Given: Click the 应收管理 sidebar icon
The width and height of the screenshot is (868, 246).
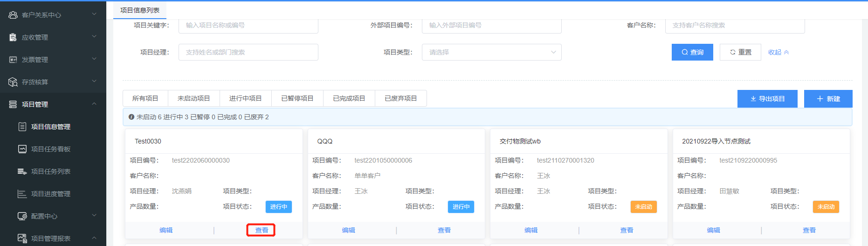Looking at the screenshot, I should (x=13, y=37).
